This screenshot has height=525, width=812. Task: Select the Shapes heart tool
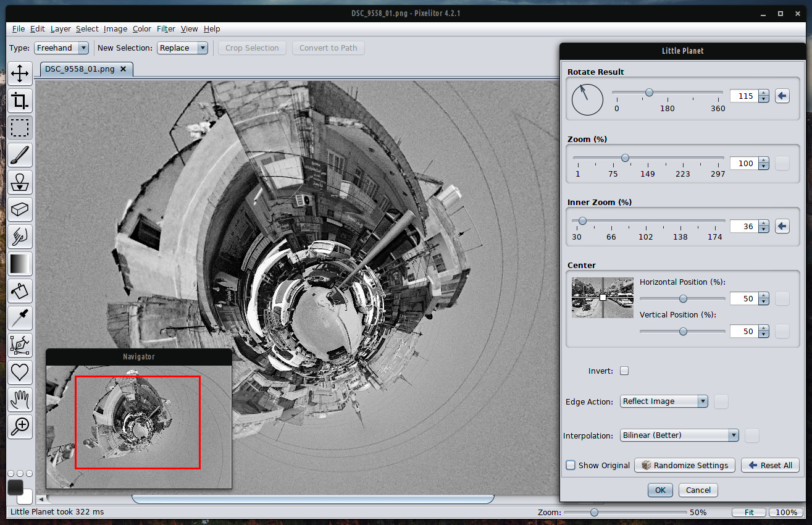(20, 372)
